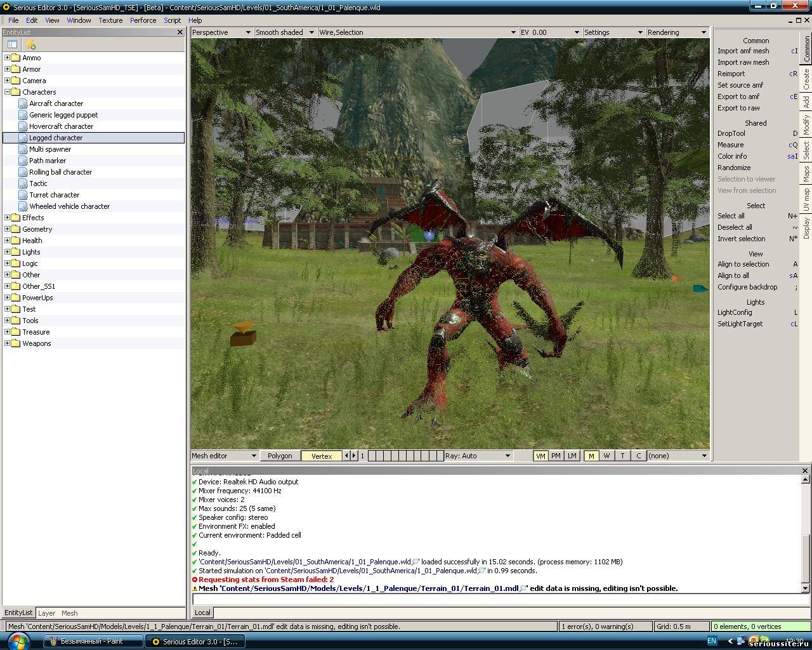Toggle the LM mode button
This screenshot has width=812, height=650.
click(x=572, y=456)
